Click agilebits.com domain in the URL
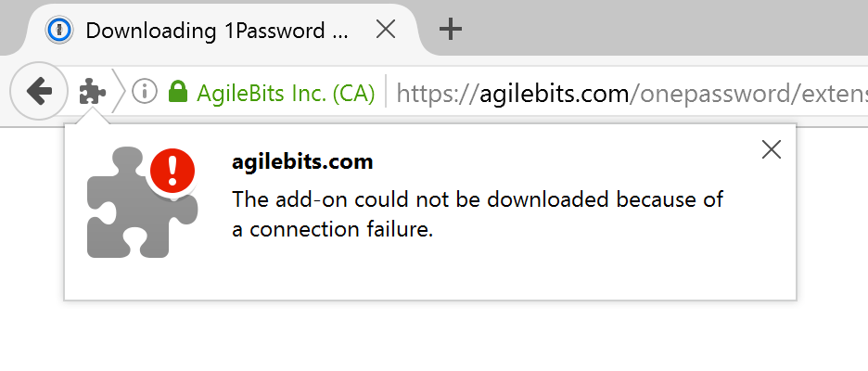This screenshot has height=371, width=868. point(555,94)
